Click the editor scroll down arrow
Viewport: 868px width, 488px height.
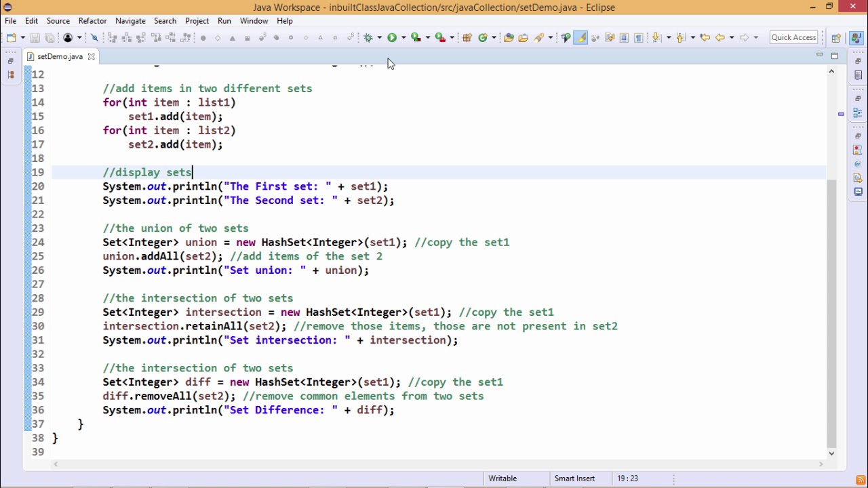point(831,453)
